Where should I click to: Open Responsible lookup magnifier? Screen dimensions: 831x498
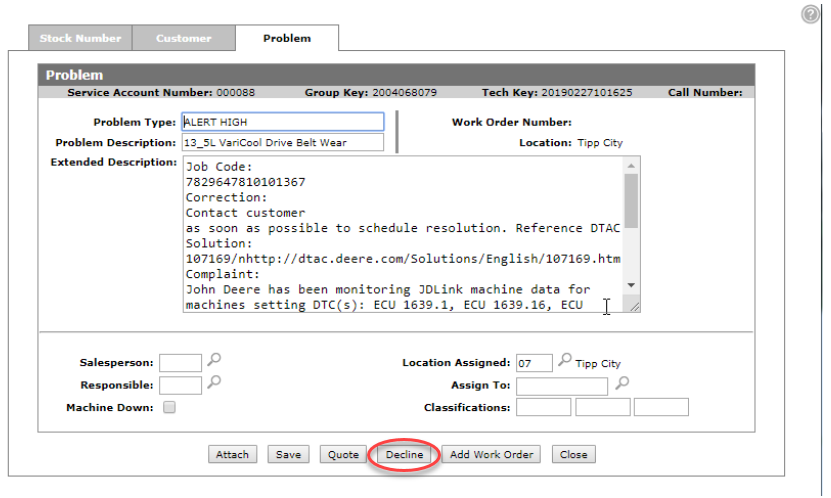coord(214,383)
